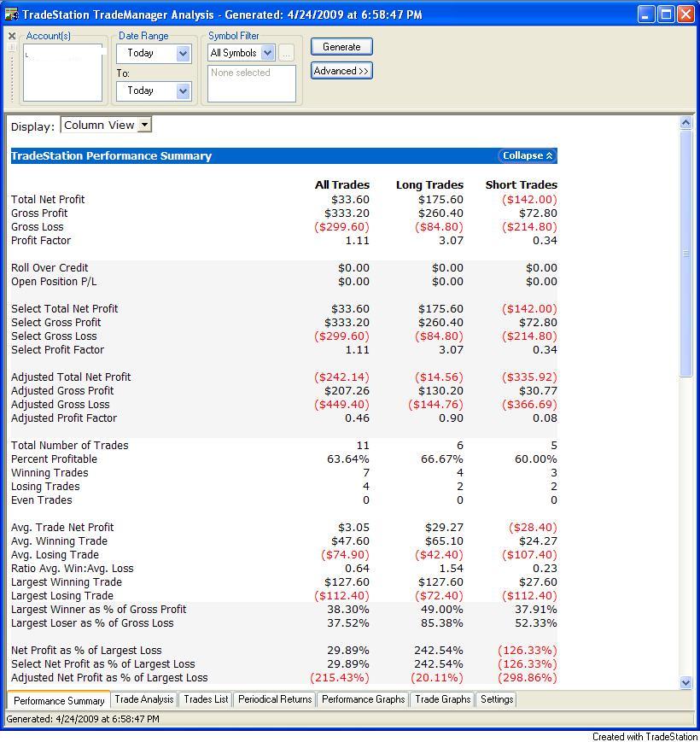Click the Ratio Avg. Win:Avg. Loss label
Image resolution: width=700 pixels, height=742 pixels.
point(73,569)
